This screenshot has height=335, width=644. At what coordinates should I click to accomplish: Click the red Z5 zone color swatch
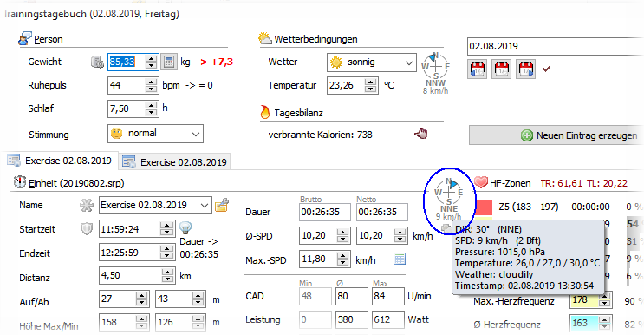[x=484, y=207]
